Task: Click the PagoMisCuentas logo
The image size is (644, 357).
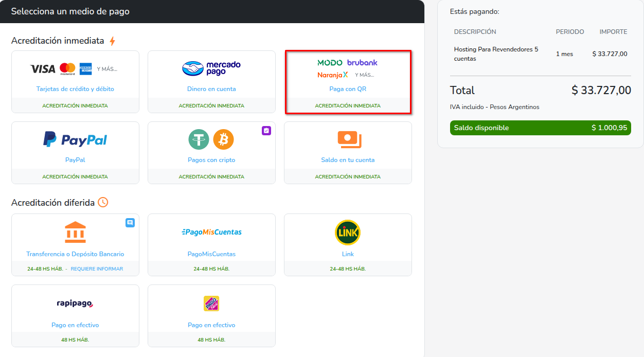Action: coord(211,232)
